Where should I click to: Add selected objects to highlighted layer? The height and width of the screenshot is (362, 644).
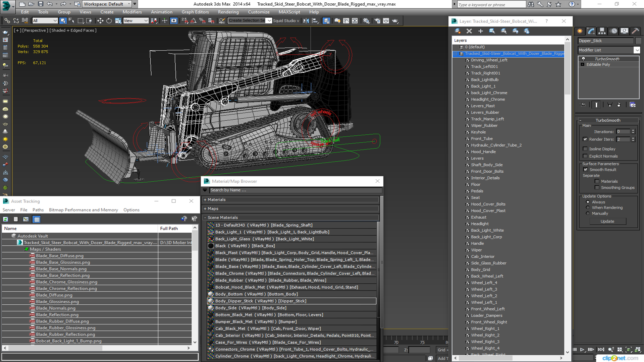click(480, 31)
